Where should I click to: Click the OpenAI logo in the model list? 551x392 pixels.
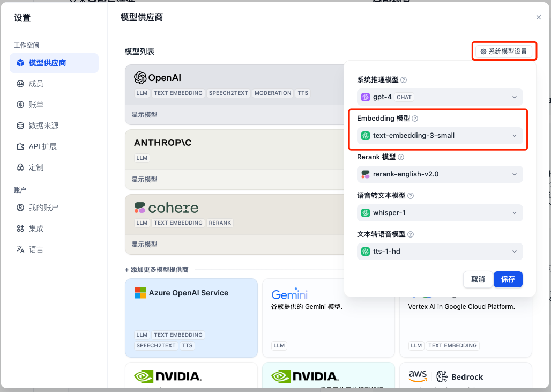[x=158, y=78]
